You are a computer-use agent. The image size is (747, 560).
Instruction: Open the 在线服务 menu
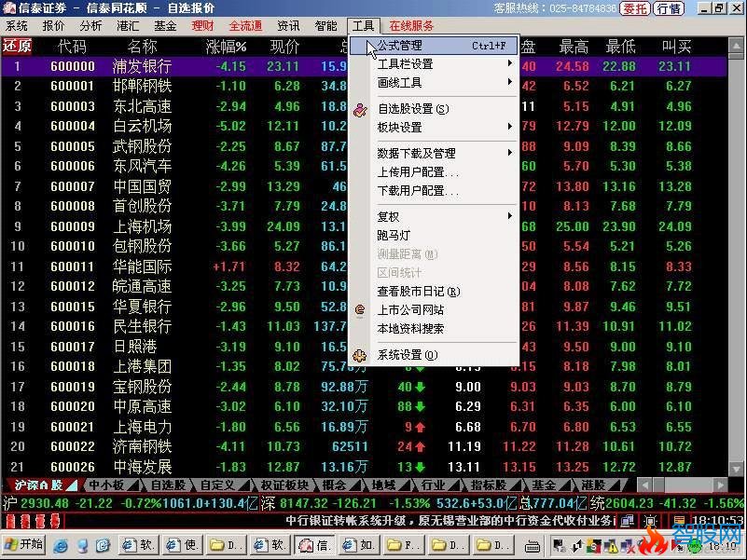[x=411, y=26]
